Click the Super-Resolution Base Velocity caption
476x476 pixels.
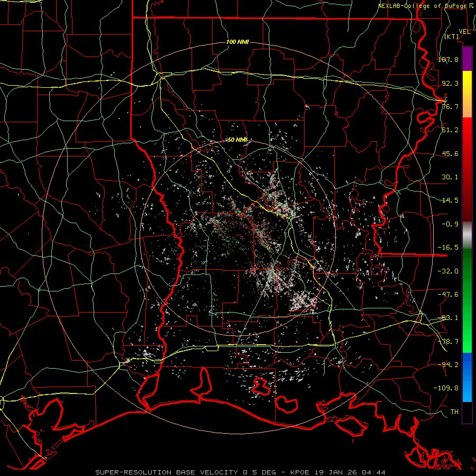click(241, 472)
